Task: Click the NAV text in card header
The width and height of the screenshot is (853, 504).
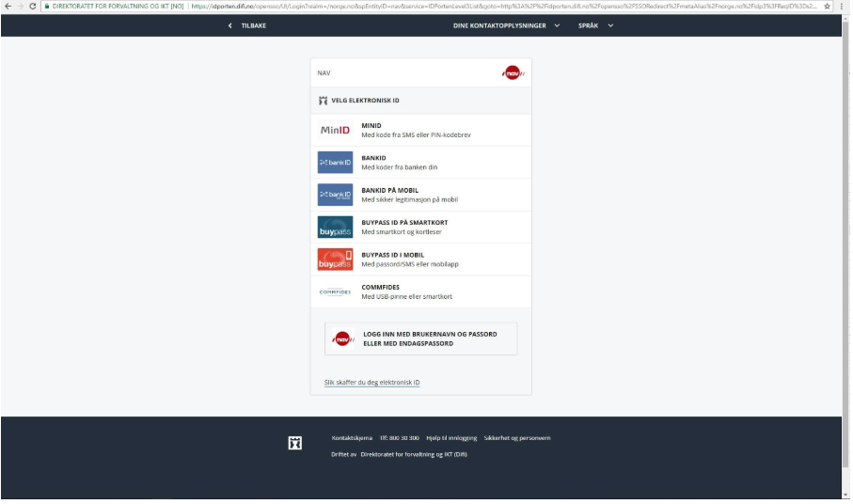Action: (x=324, y=72)
